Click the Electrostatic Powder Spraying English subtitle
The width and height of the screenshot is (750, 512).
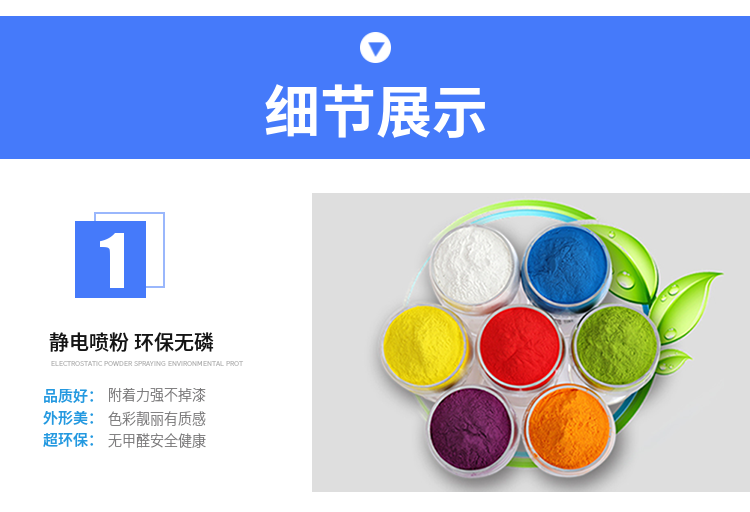(147, 364)
